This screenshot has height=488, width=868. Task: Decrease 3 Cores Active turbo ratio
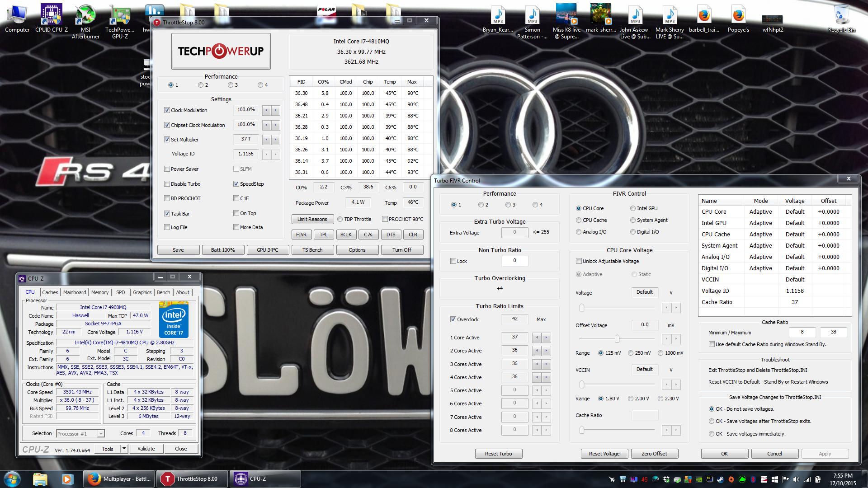click(x=537, y=364)
